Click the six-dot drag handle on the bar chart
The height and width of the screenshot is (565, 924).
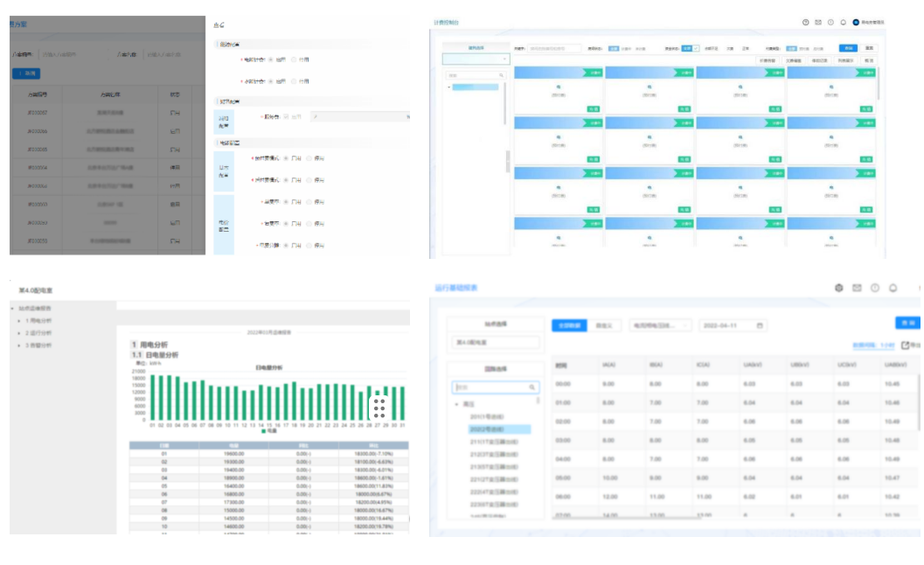[379, 408]
